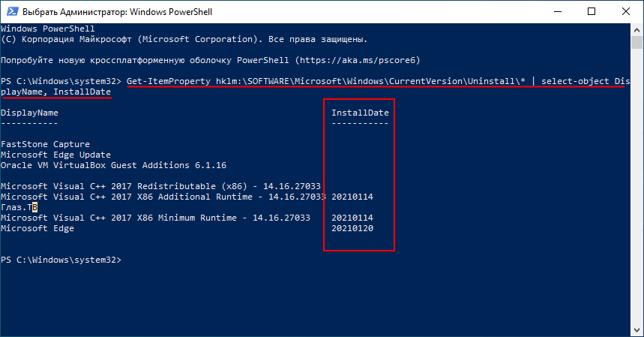This screenshot has width=644, height=337.
Task: Click the Microsoft Edge Update entry
Action: click(56, 155)
